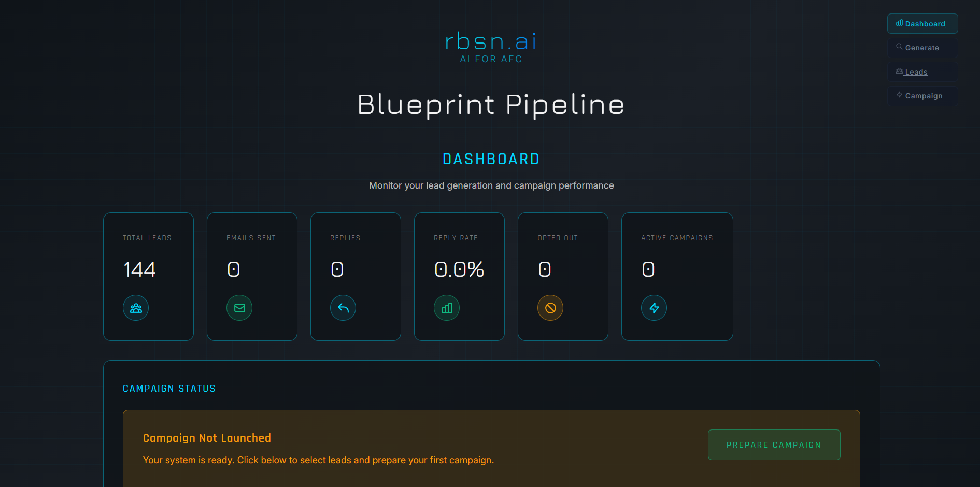Click the rbsn.ai logo text
Image resolution: width=980 pixels, height=487 pixels.
click(x=490, y=42)
